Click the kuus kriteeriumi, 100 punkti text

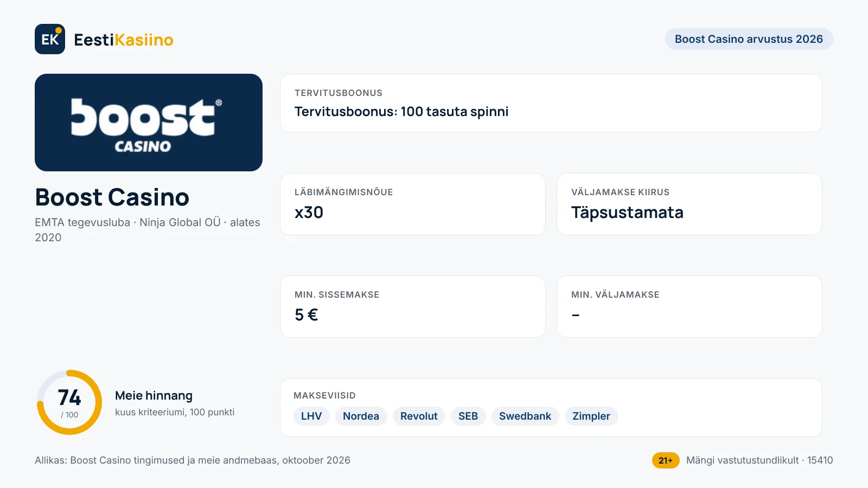(x=175, y=412)
